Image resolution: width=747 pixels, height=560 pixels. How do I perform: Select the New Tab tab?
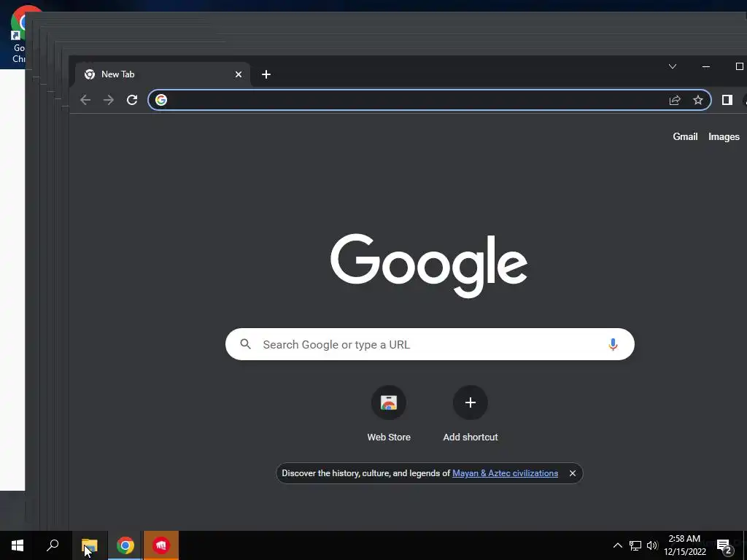162,74
